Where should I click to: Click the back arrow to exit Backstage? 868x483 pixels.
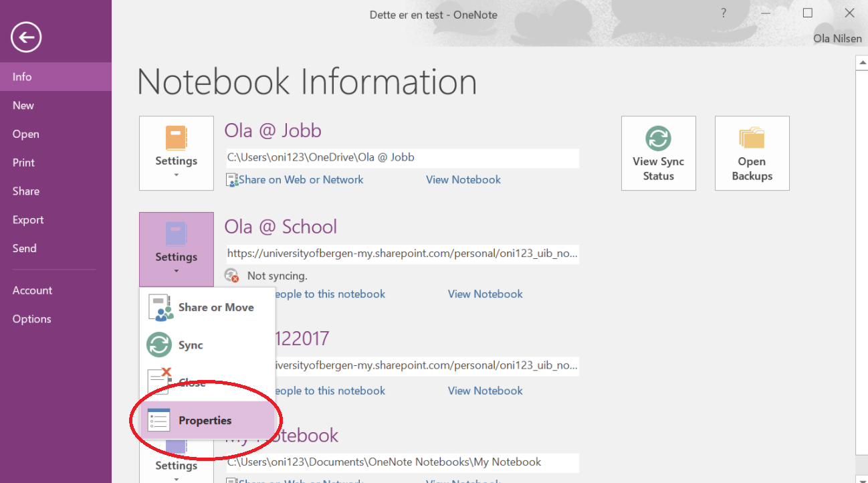coord(26,37)
